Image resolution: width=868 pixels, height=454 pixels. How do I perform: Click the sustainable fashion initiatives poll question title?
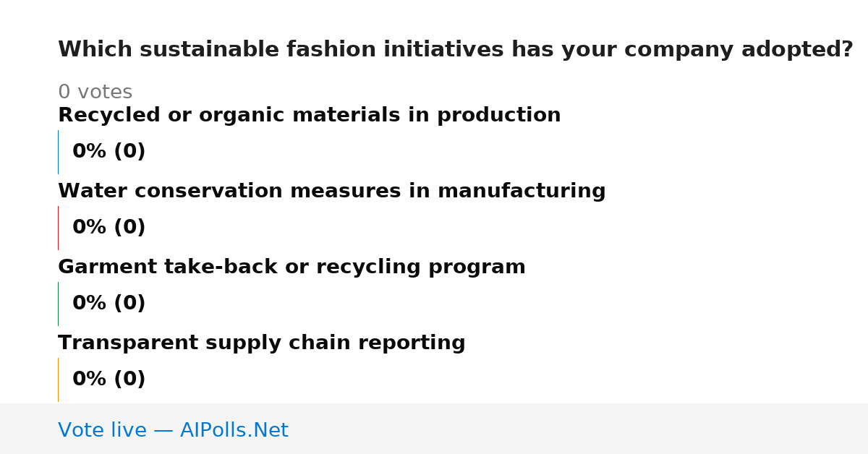(x=455, y=50)
